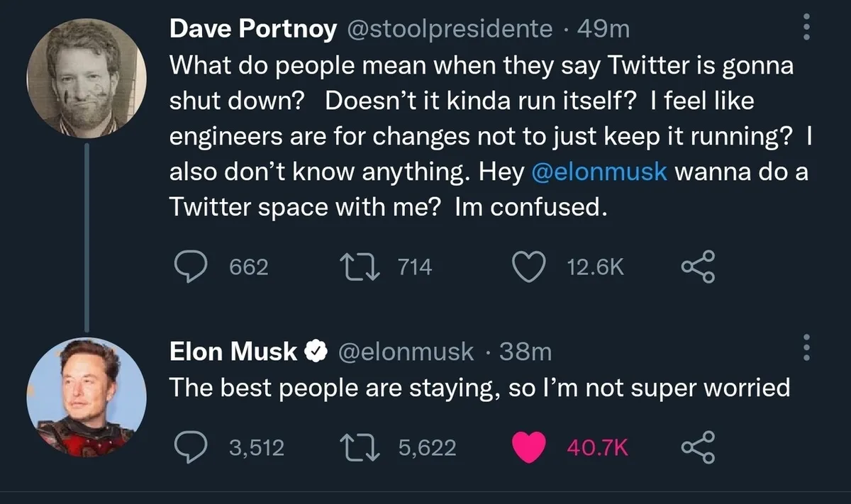Click the Dave Portnoy display name
The height and width of the screenshot is (504, 851).
(x=253, y=28)
